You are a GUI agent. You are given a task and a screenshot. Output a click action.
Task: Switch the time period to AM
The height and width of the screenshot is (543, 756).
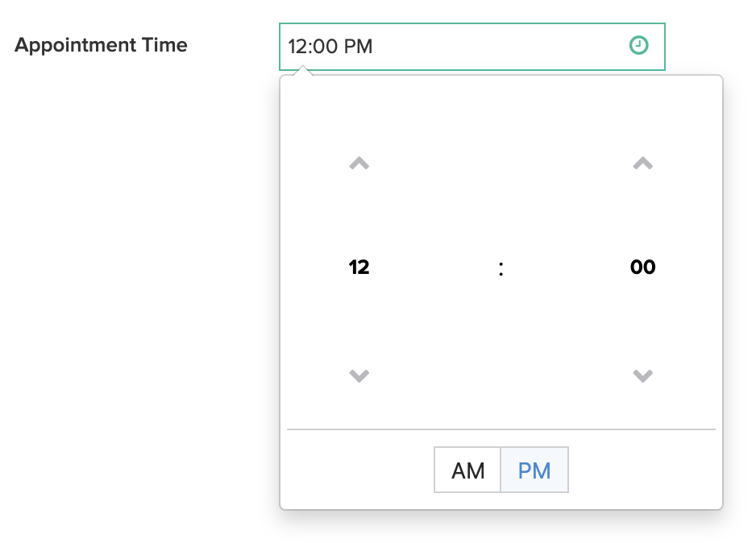[467, 470]
